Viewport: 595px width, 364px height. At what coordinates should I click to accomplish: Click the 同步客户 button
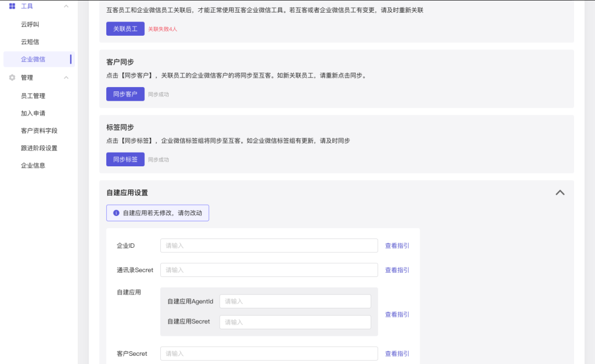pos(125,94)
